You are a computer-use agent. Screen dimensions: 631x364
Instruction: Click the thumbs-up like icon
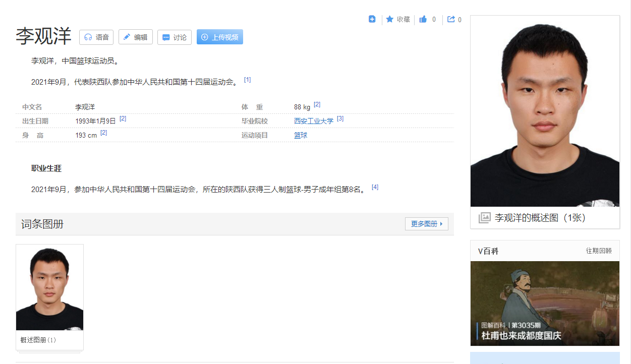coord(423,19)
